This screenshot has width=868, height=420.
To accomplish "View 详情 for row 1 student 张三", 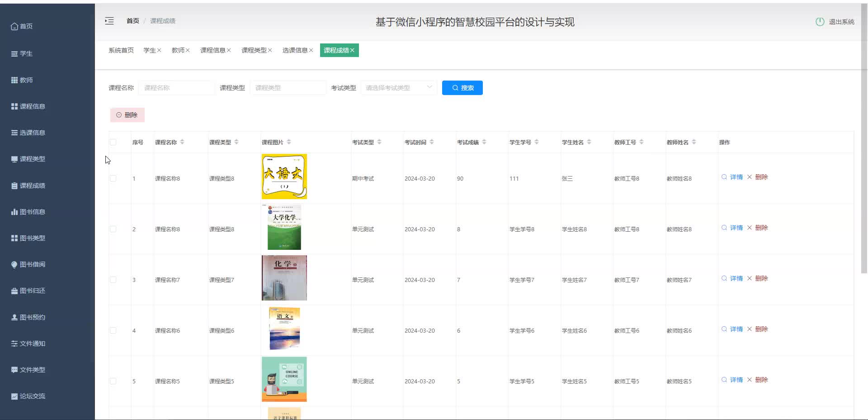I will coord(732,177).
